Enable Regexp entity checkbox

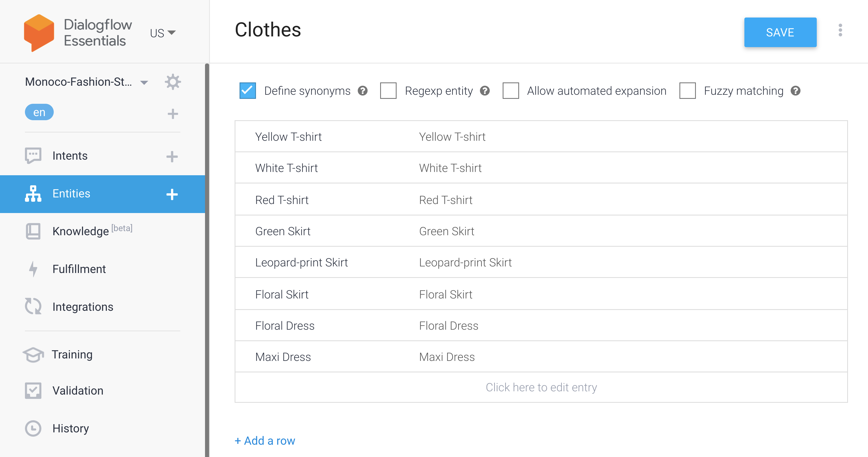tap(388, 91)
